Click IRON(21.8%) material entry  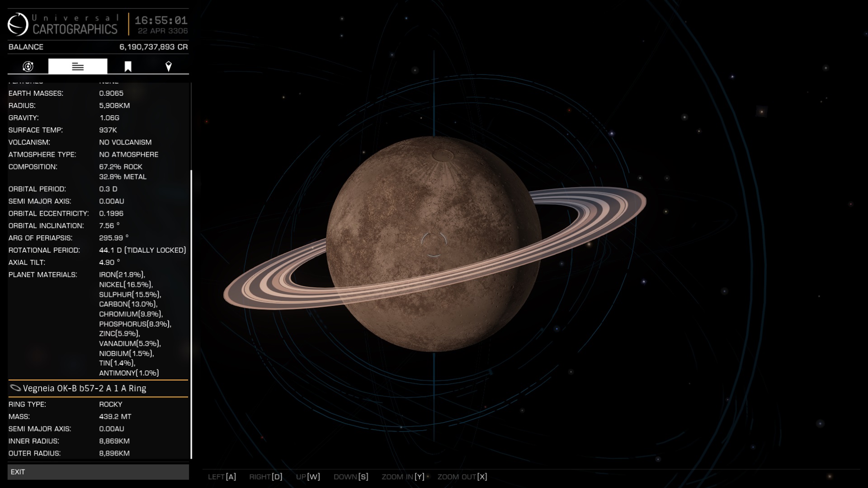tap(122, 275)
